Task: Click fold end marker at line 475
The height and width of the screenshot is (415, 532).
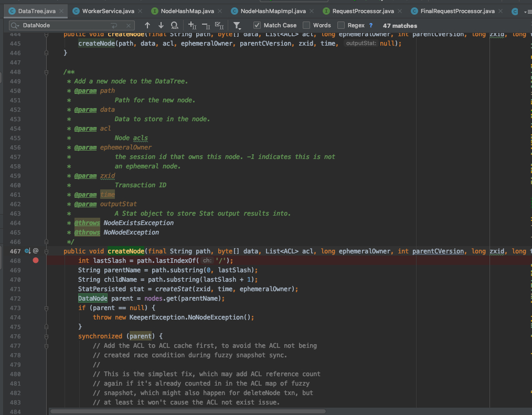Action: point(47,327)
